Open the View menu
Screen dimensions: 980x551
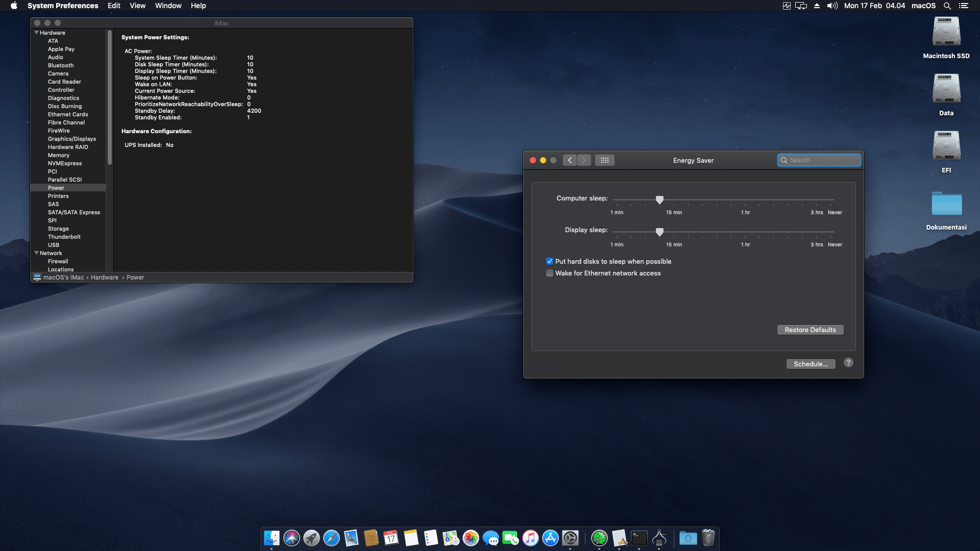coord(137,6)
